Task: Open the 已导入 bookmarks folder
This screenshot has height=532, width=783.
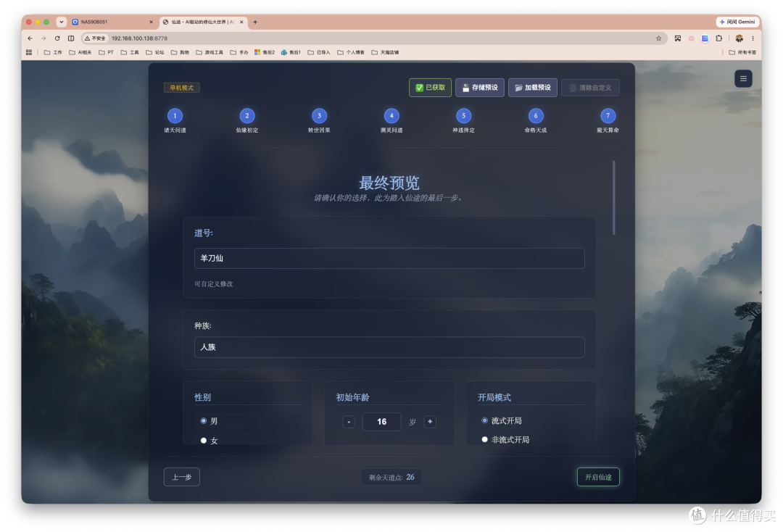Action: pos(319,52)
